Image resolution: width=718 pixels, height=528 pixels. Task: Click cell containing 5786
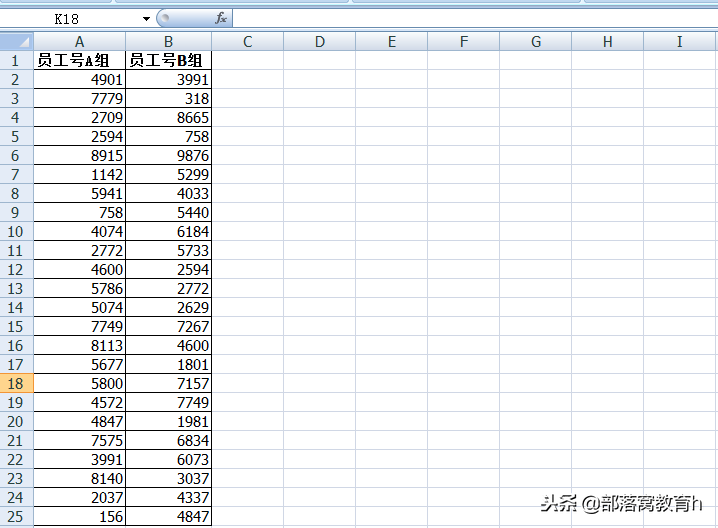80,288
